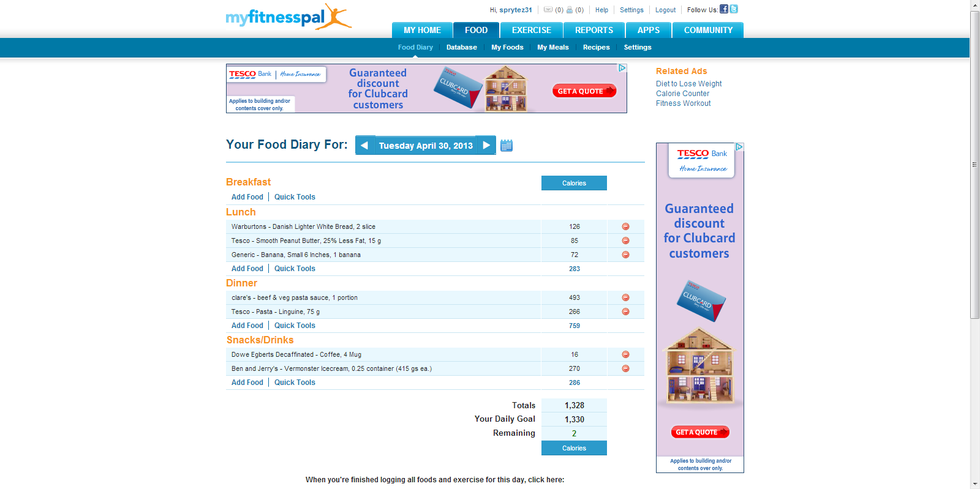Click Add Food under Breakfast
This screenshot has width=980, height=489.
[247, 197]
